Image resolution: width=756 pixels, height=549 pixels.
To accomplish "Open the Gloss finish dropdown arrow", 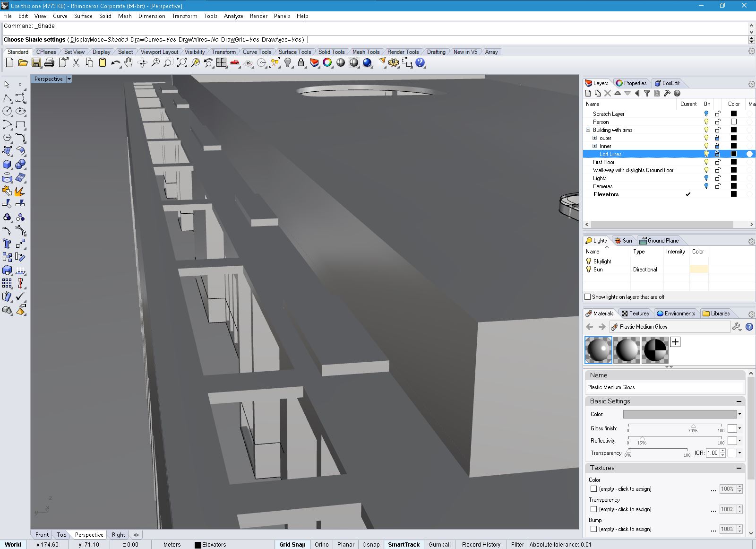I will coord(739,428).
